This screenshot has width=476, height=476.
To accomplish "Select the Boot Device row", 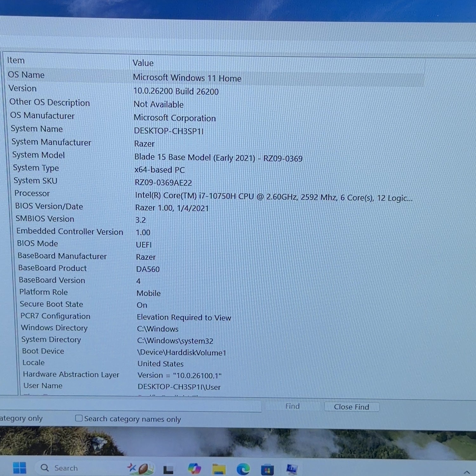I will (x=43, y=351).
